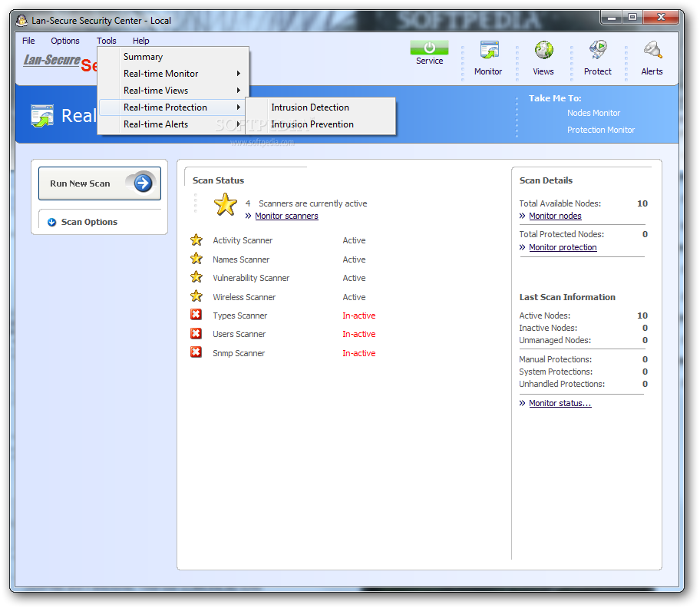Click the Unhandled Protections label
The width and height of the screenshot is (700, 608).
point(562,384)
